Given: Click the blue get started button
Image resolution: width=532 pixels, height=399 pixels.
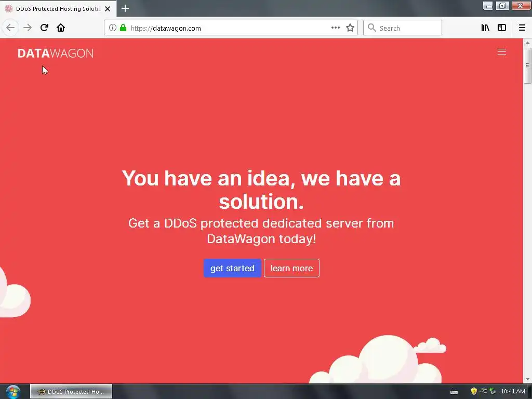Looking at the screenshot, I should coord(232,268).
